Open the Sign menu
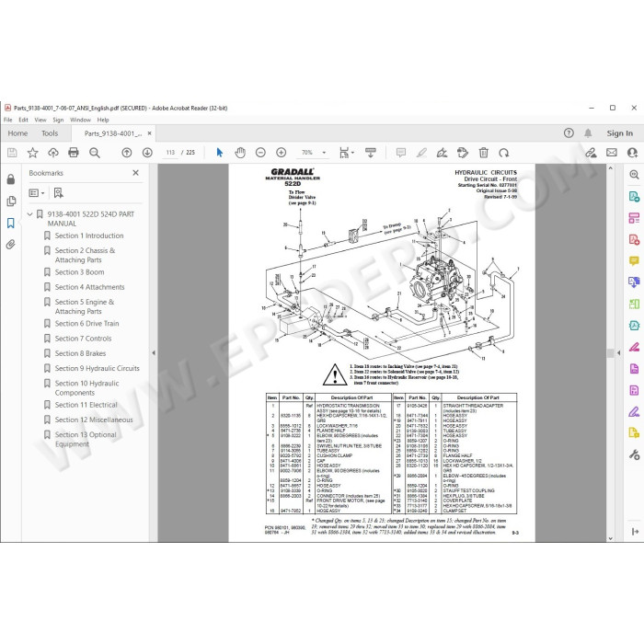 tap(58, 120)
